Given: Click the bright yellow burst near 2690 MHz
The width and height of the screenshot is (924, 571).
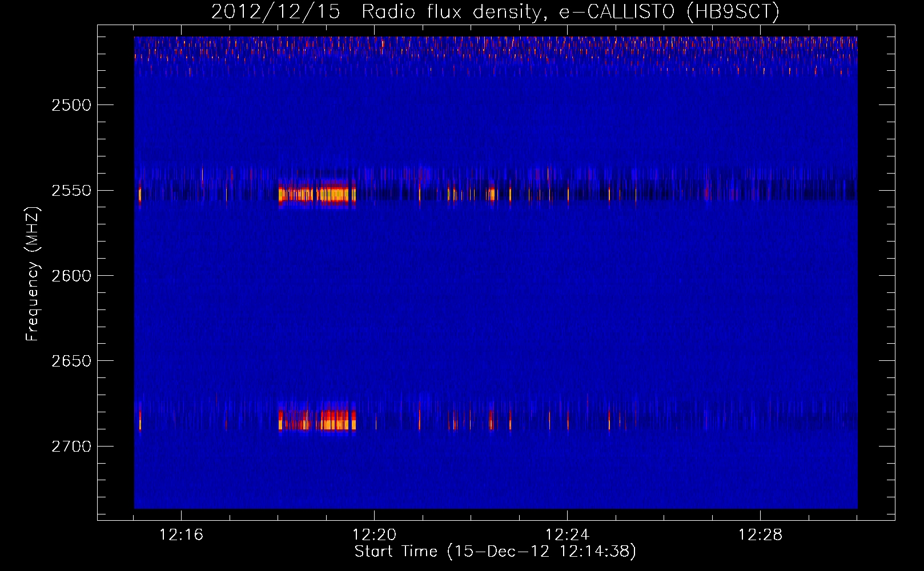Looking at the screenshot, I should click(x=317, y=420).
